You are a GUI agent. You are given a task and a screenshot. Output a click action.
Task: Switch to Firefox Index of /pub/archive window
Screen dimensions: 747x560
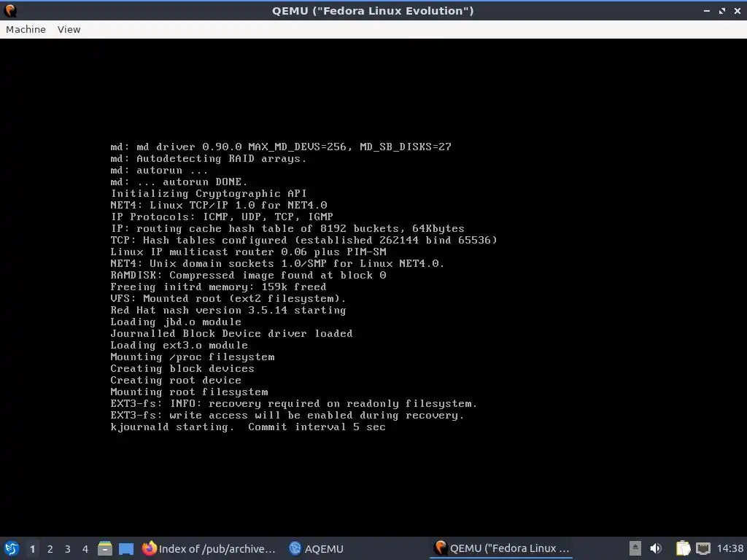[x=209, y=548]
